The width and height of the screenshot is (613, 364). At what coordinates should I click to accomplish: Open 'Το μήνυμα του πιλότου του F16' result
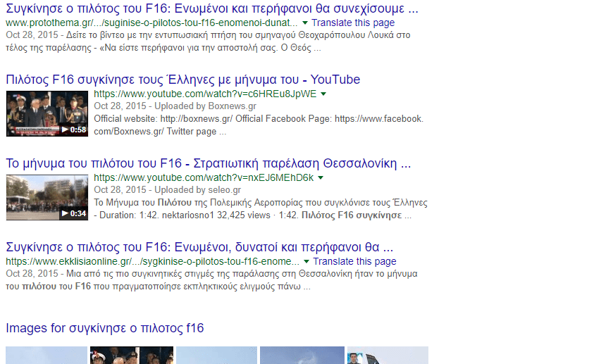coord(209,163)
